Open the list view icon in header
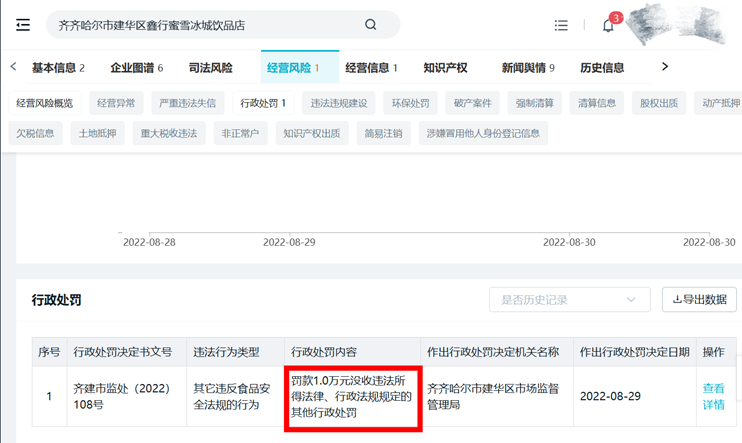The height and width of the screenshot is (443, 742). coord(561,25)
